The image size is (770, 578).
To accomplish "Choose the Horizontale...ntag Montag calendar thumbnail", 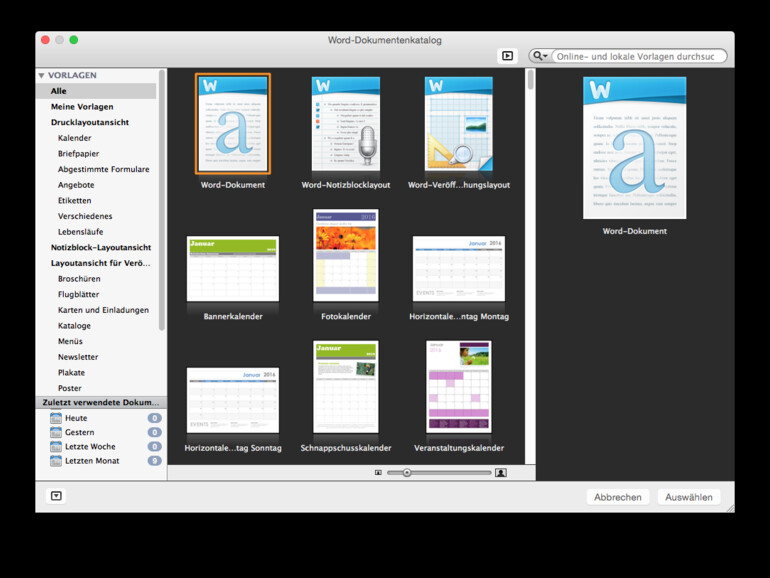I will (459, 269).
